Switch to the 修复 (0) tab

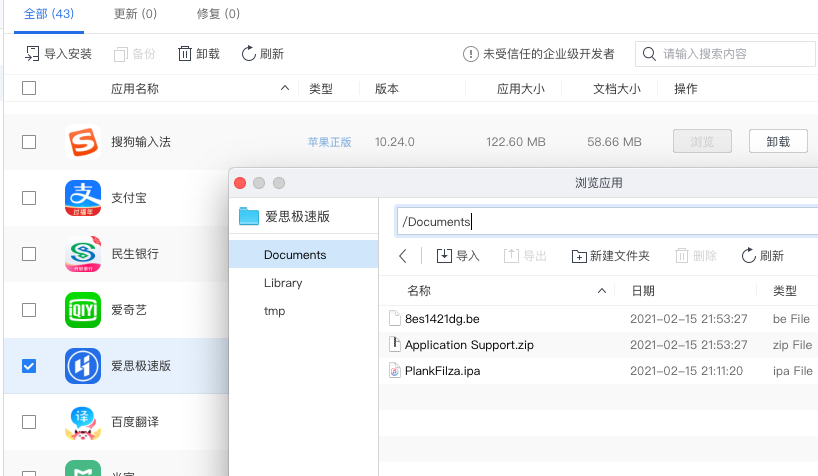(218, 14)
